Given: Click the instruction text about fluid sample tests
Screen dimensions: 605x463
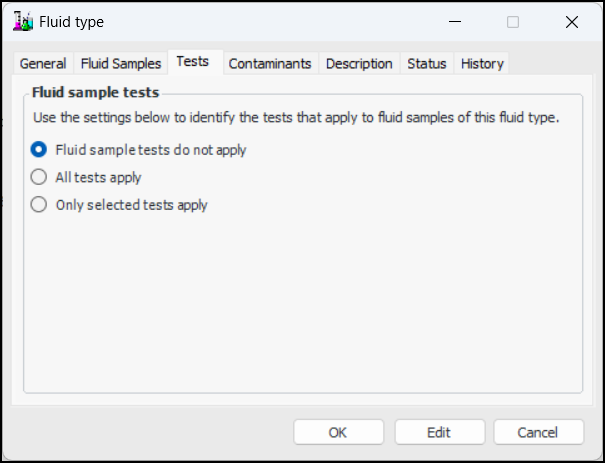Looking at the screenshot, I should point(296,117).
